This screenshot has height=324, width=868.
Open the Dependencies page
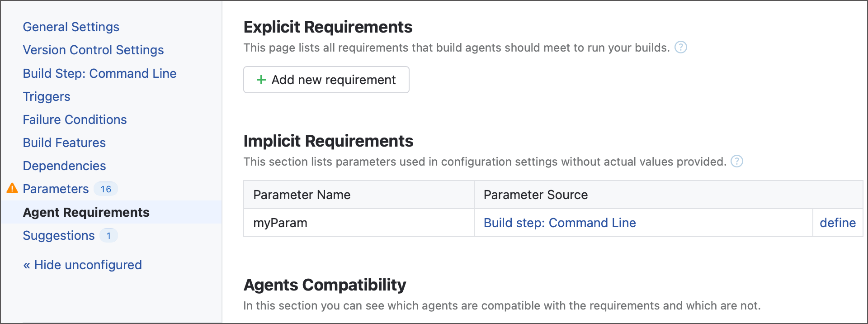64,166
